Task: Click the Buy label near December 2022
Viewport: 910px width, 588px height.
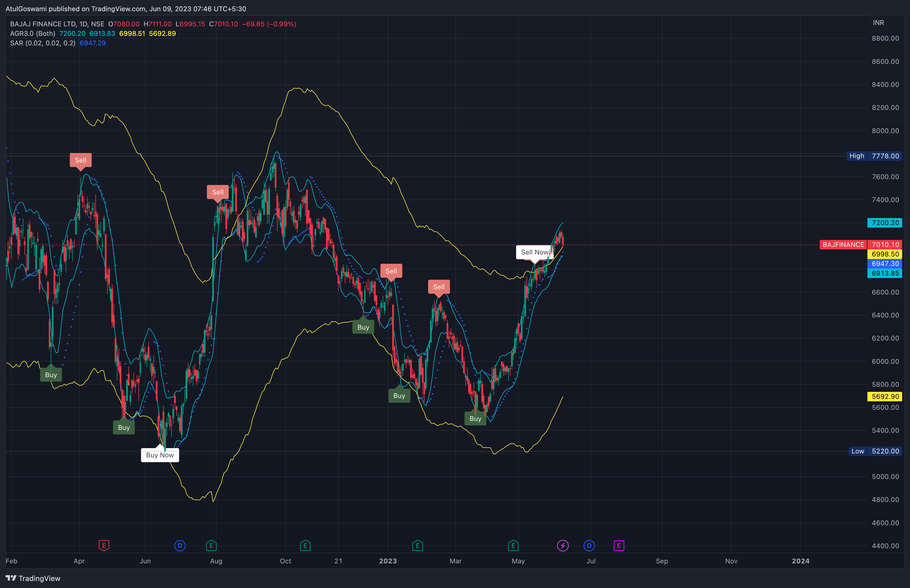Action: 363,327
